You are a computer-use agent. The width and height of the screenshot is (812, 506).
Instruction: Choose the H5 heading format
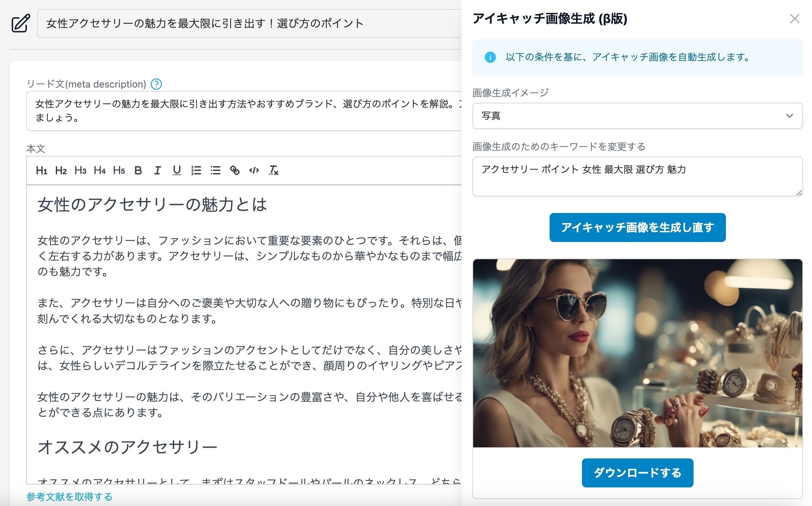click(x=118, y=170)
